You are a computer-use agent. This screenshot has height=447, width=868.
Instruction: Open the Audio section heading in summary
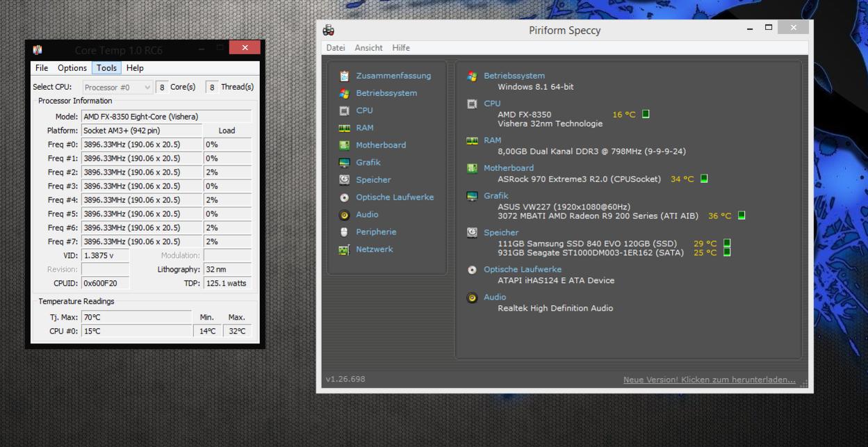[x=495, y=298]
